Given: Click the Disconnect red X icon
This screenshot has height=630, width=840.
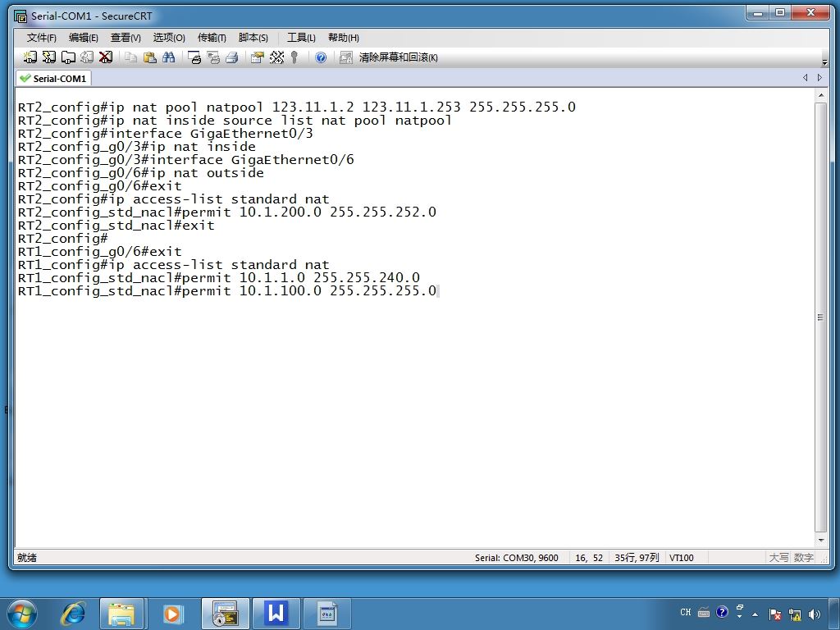Looking at the screenshot, I should pyautogui.click(x=106, y=57).
